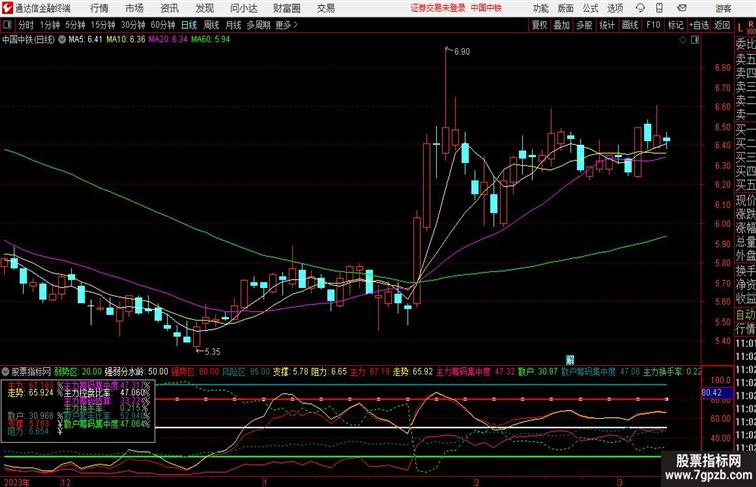Expand the 更多 periods dropdown
This screenshot has height=487, width=756.
(286, 25)
